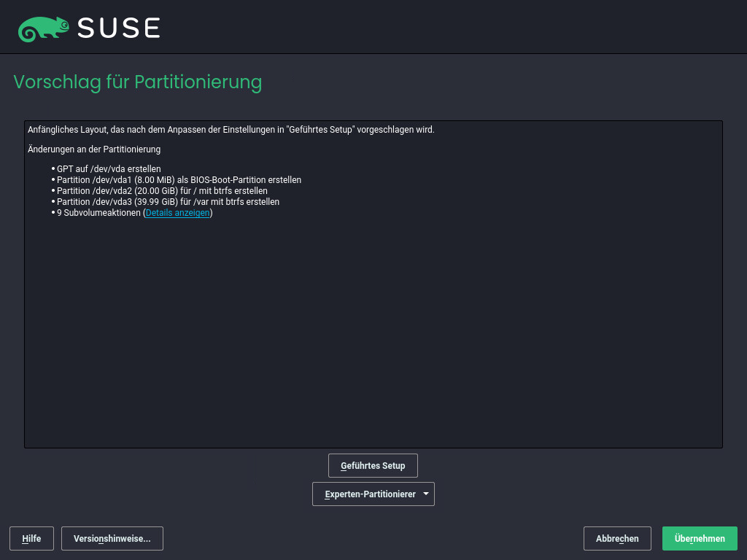Image resolution: width=747 pixels, height=560 pixels.
Task: Click the Änderungen an der Partitionierung label
Action: point(94,149)
